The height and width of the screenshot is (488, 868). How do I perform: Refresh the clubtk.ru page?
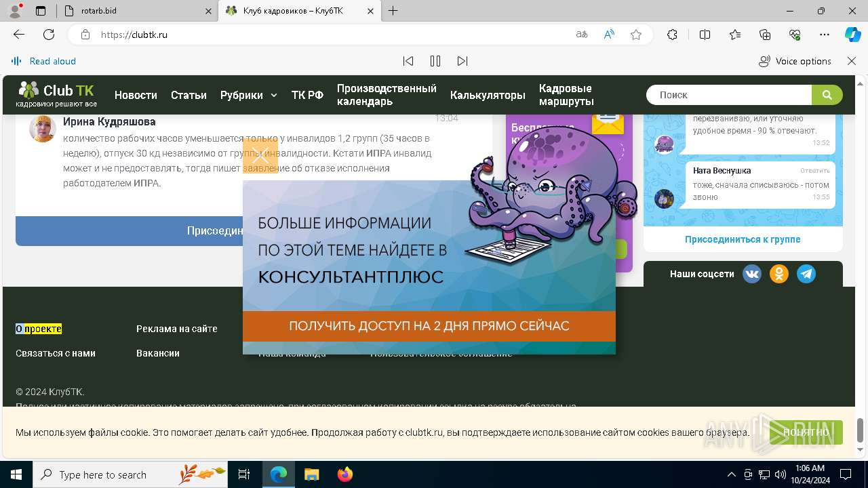click(x=49, y=35)
